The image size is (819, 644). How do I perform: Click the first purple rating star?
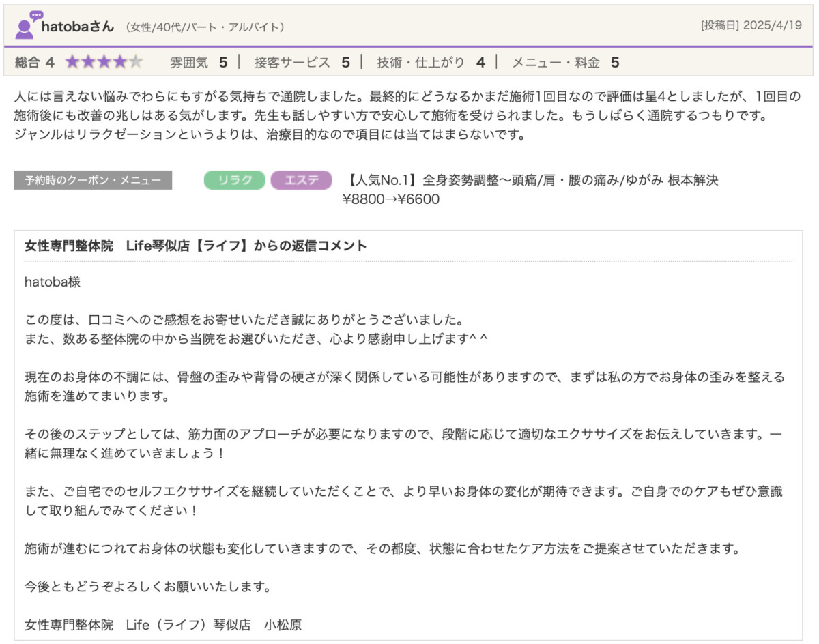click(72, 63)
